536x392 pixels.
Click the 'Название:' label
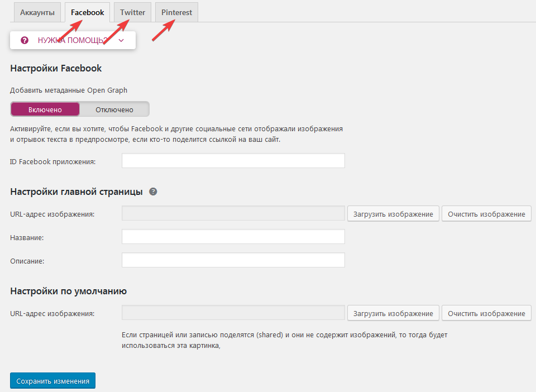pos(27,237)
